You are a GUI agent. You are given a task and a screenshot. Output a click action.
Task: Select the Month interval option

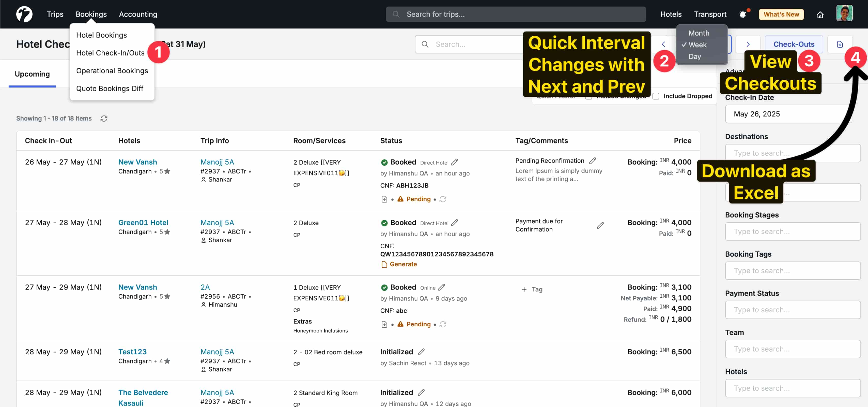[x=699, y=33]
